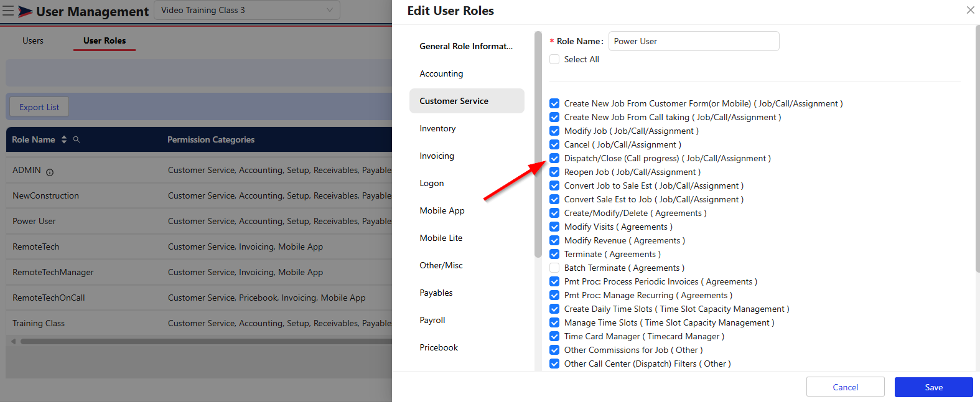The image size is (980, 404).
Task: Select the RemoteTechManager role row
Action: [x=199, y=272]
